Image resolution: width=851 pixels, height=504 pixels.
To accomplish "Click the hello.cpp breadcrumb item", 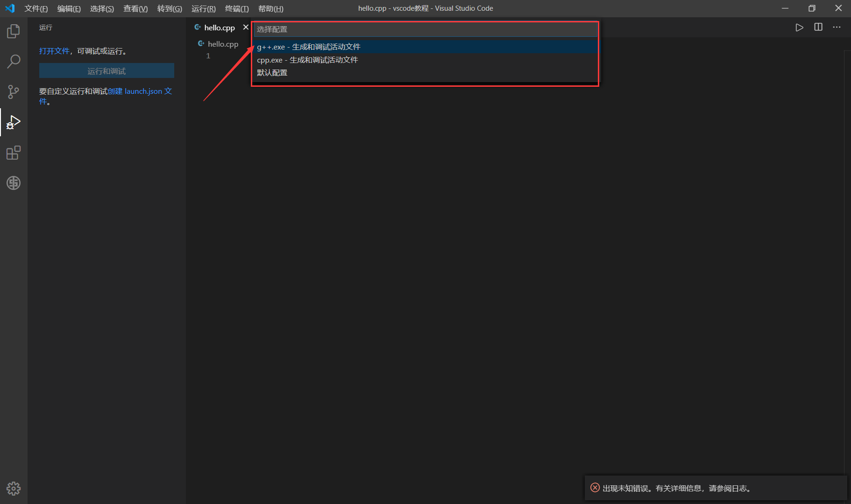I will point(223,44).
